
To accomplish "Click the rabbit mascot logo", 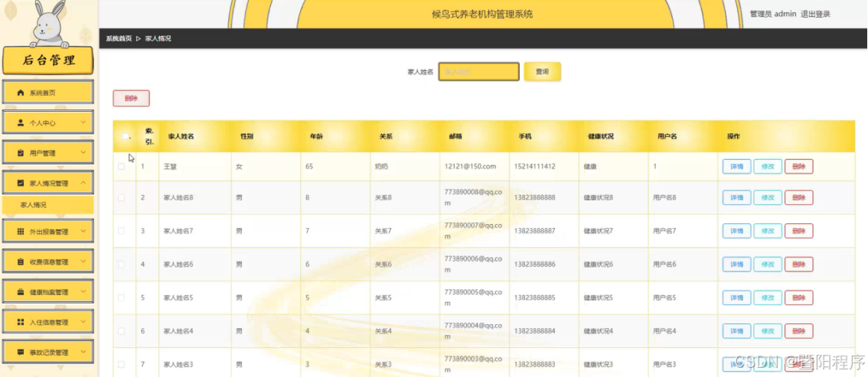I will (49, 24).
